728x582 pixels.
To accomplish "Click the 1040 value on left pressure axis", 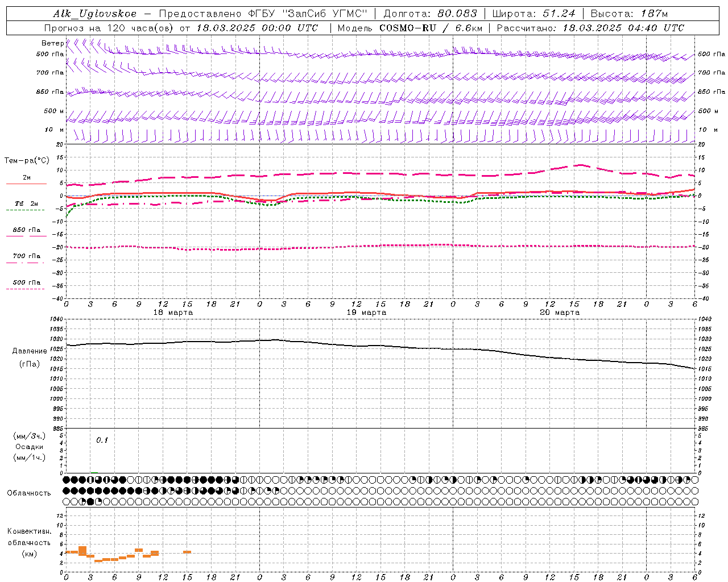I will pos(56,319).
